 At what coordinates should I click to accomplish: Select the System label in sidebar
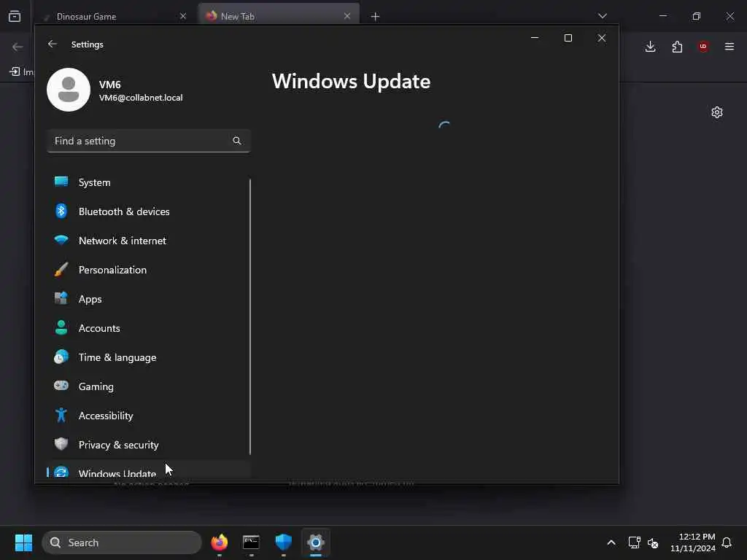[94, 182]
